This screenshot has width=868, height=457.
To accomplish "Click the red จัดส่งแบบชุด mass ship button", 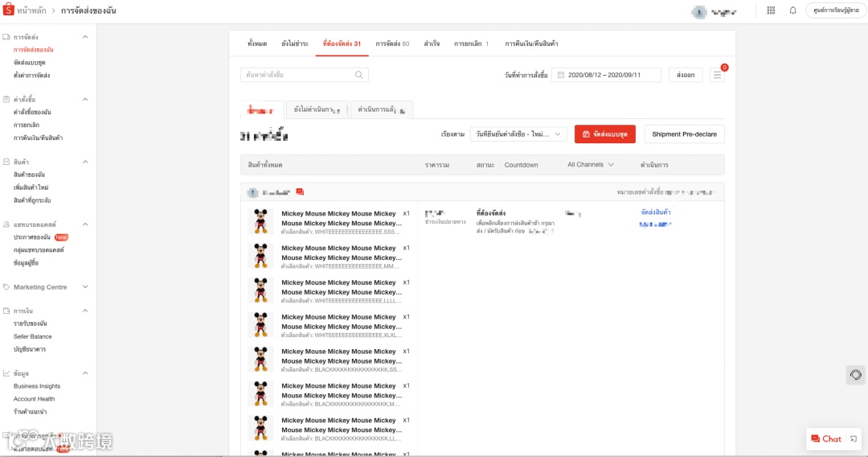I will click(605, 134).
